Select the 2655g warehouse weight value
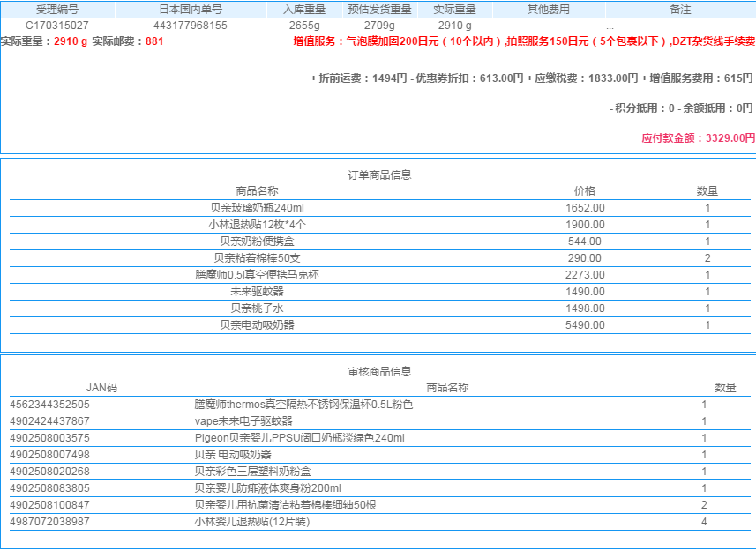756x550 pixels. 304,25
